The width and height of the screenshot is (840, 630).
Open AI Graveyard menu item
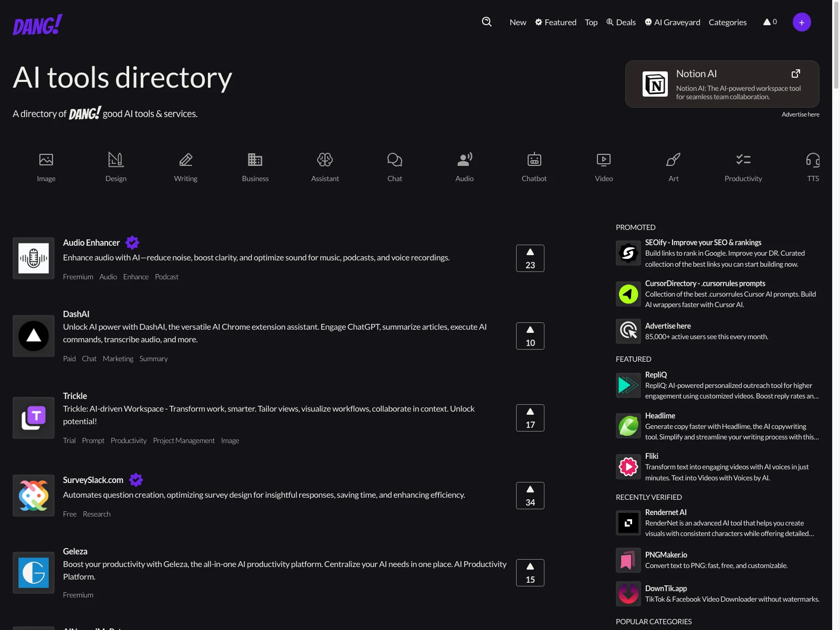click(673, 22)
